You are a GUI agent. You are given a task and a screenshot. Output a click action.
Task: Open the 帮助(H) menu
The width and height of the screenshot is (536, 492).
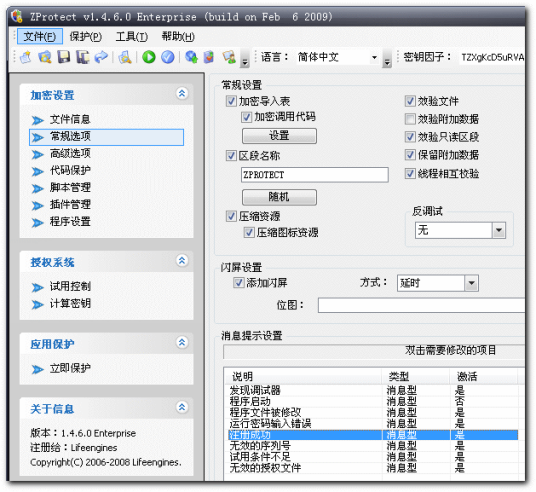(x=178, y=36)
